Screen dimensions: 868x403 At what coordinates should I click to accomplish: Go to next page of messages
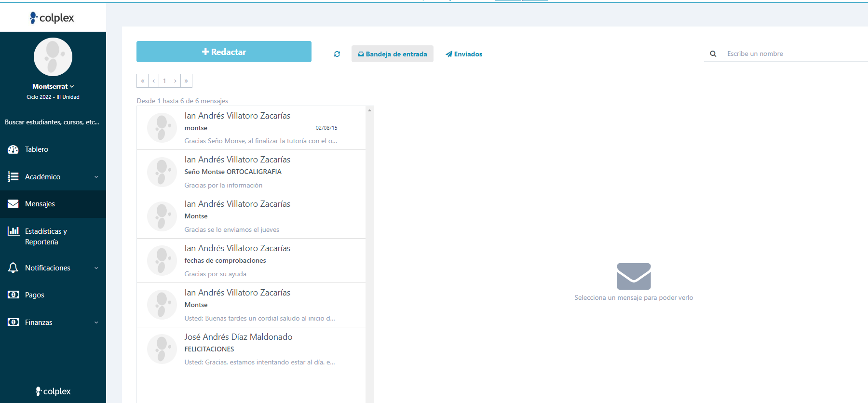(175, 81)
